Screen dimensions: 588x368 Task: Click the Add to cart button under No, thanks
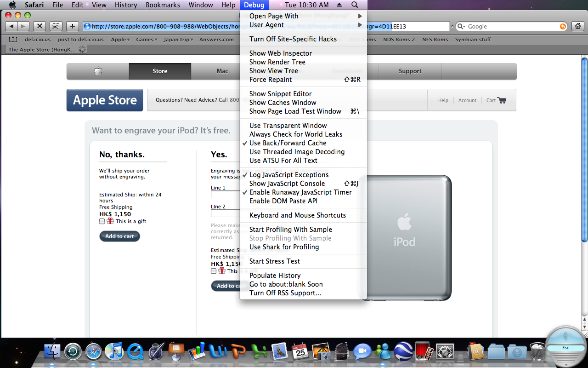[120, 236]
